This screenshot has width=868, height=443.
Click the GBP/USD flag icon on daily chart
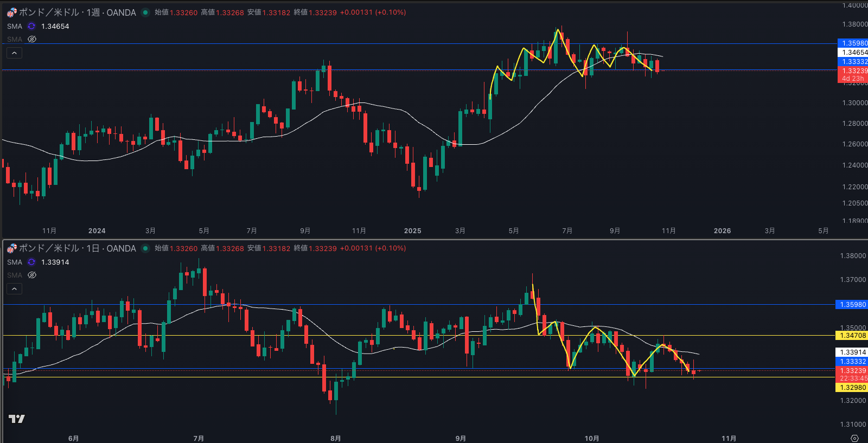(x=11, y=248)
